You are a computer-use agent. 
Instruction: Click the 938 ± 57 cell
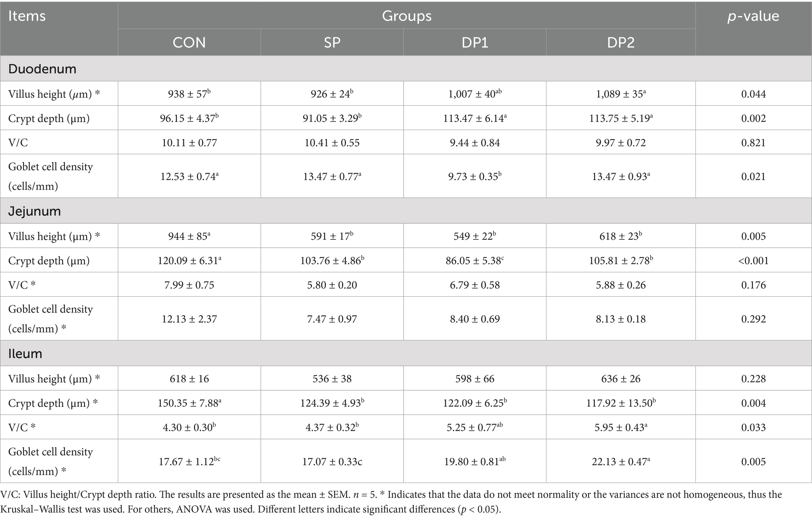pos(189,94)
